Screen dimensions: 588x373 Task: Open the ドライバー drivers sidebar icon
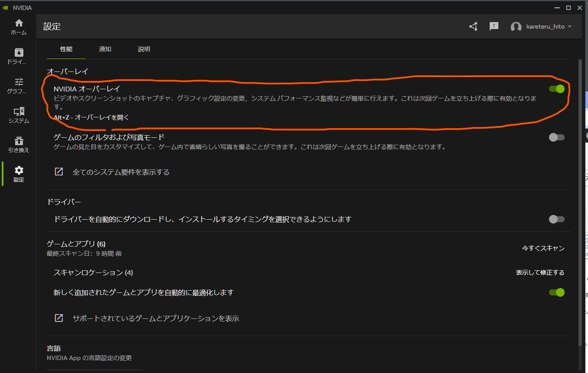[19, 52]
